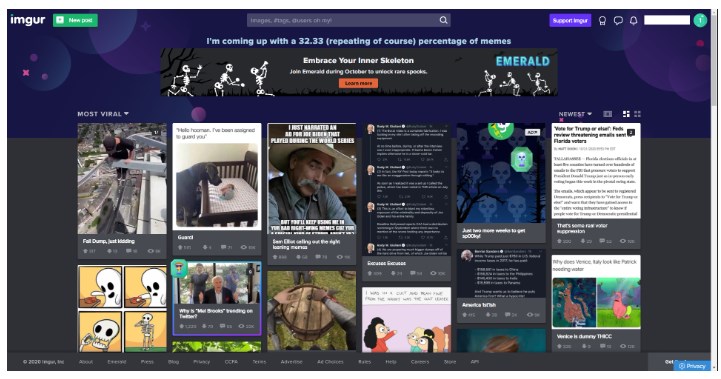Expand the Newest sort dropdown
Screen dimensions: 721x379
[575, 114]
